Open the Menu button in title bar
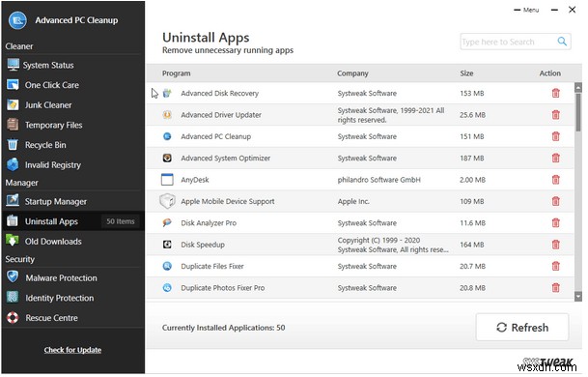The width and height of the screenshot is (588, 377). [526, 10]
